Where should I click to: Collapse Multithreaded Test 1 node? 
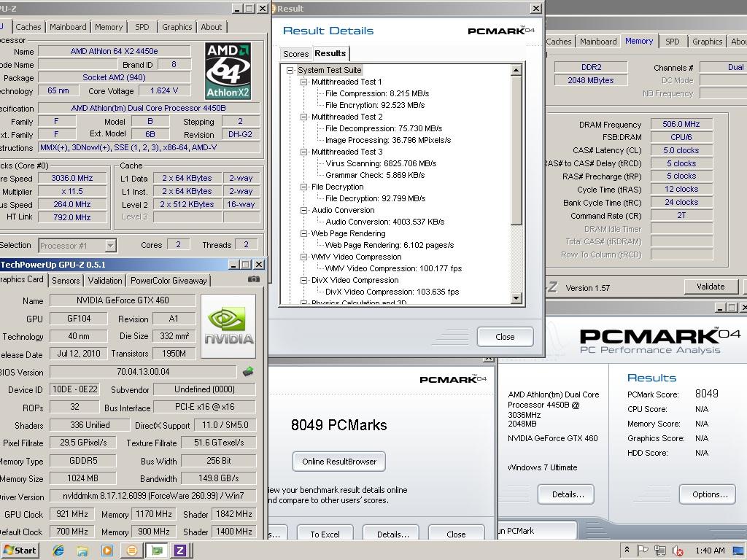coord(303,82)
